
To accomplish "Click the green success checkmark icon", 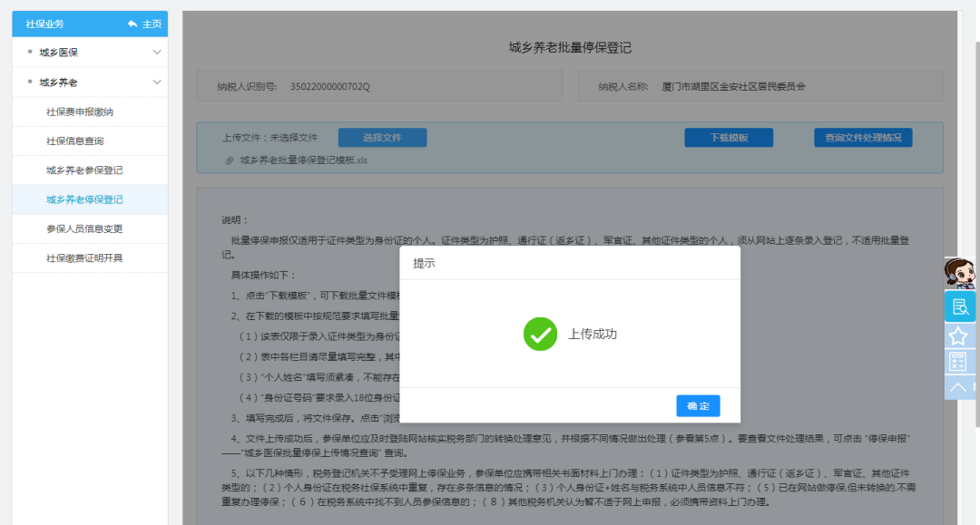I will 540,334.
